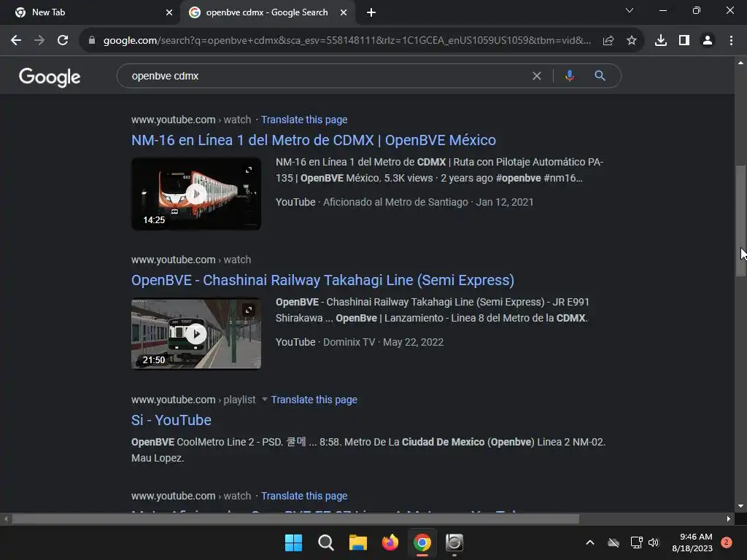747x560 pixels.
Task: Open network settings from the tray
Action: coord(636,542)
